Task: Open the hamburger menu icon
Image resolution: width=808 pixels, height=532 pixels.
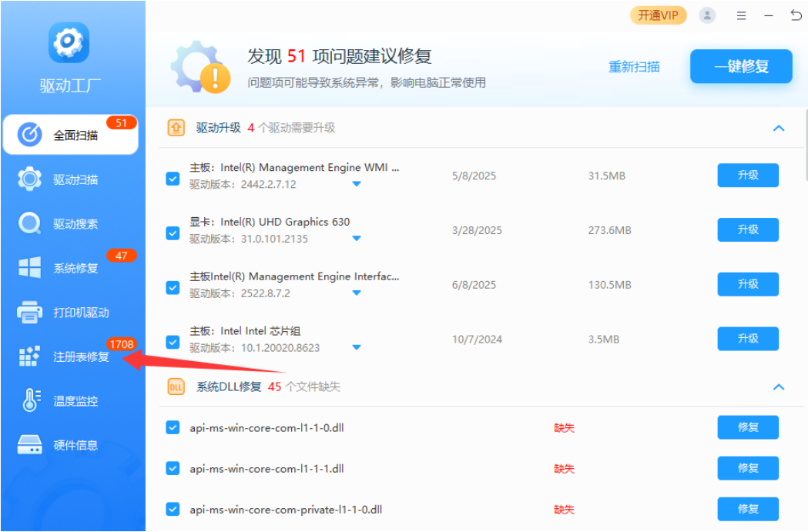Action: coord(742,16)
